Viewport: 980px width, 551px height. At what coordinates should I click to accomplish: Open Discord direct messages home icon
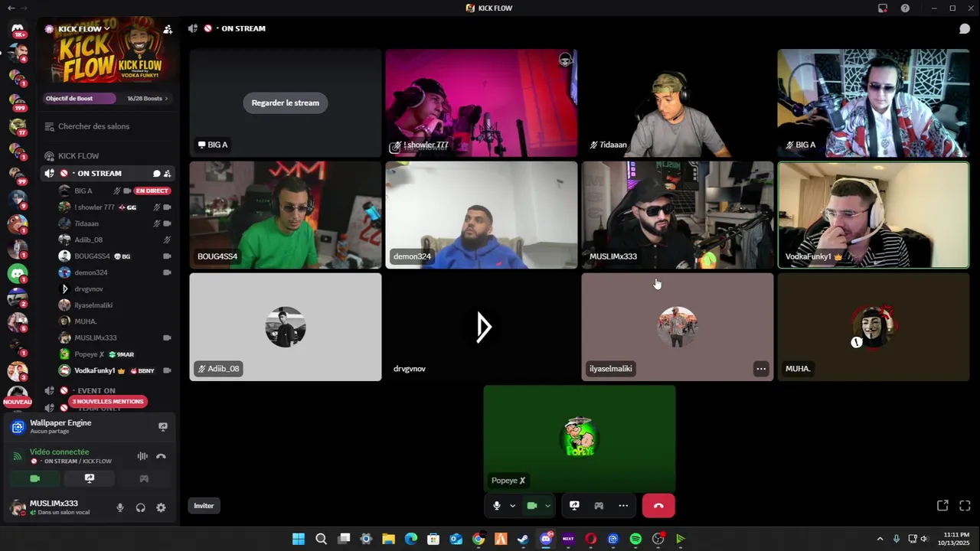18,29
